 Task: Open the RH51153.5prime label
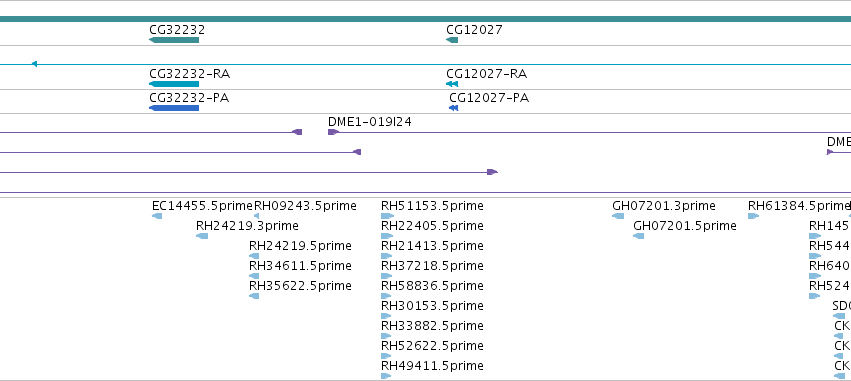[x=432, y=206]
